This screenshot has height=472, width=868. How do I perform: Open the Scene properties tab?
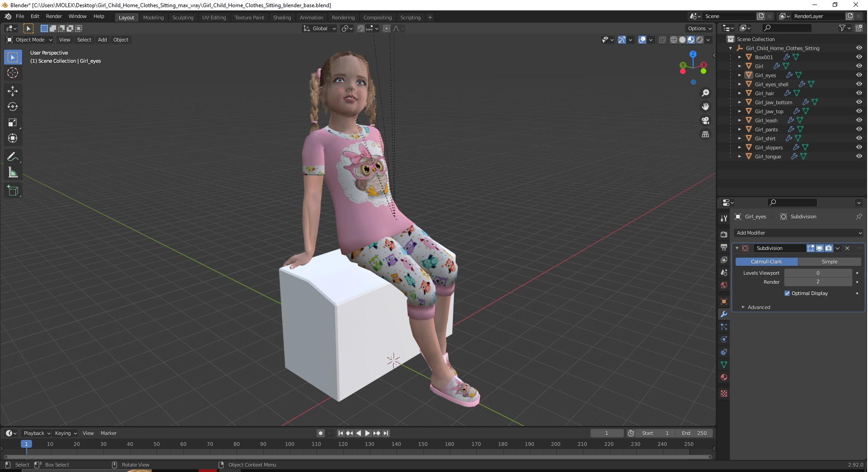724,273
